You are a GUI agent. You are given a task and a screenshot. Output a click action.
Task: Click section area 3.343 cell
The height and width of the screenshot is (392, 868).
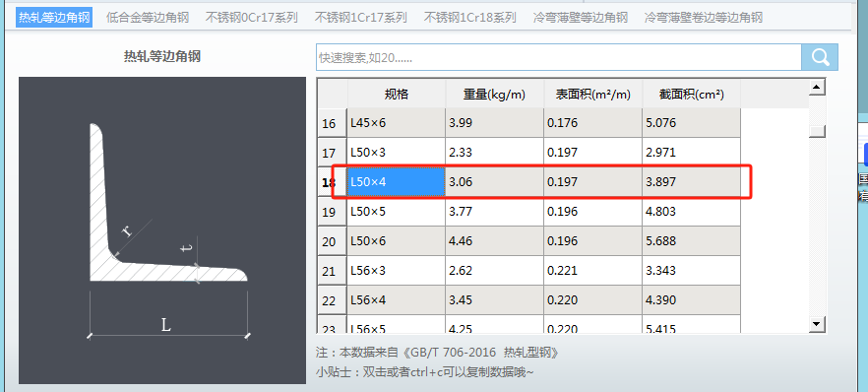pyautogui.click(x=692, y=271)
